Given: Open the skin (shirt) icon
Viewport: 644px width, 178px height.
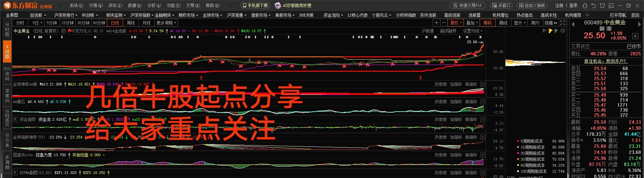Looking at the screenshot, I should [602, 5].
